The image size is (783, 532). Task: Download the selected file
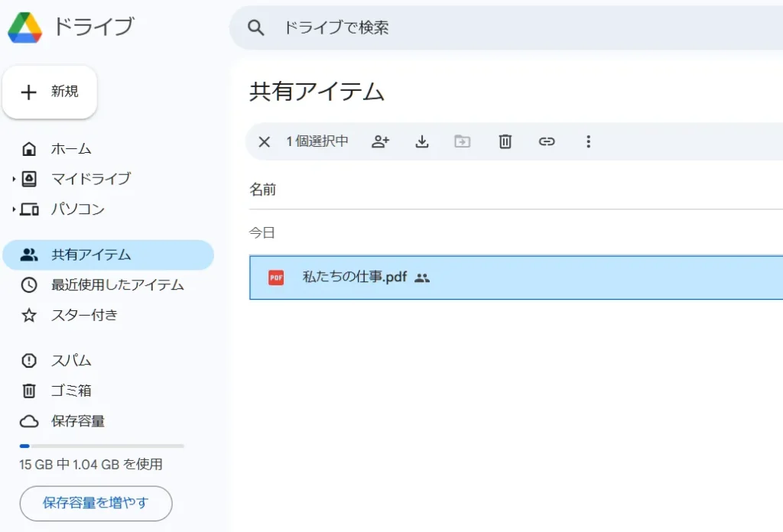point(422,141)
